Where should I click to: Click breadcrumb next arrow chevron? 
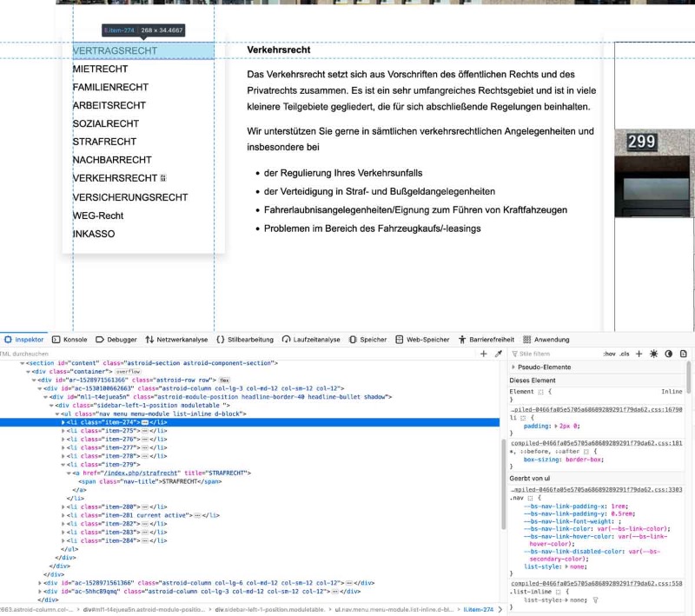(500, 610)
